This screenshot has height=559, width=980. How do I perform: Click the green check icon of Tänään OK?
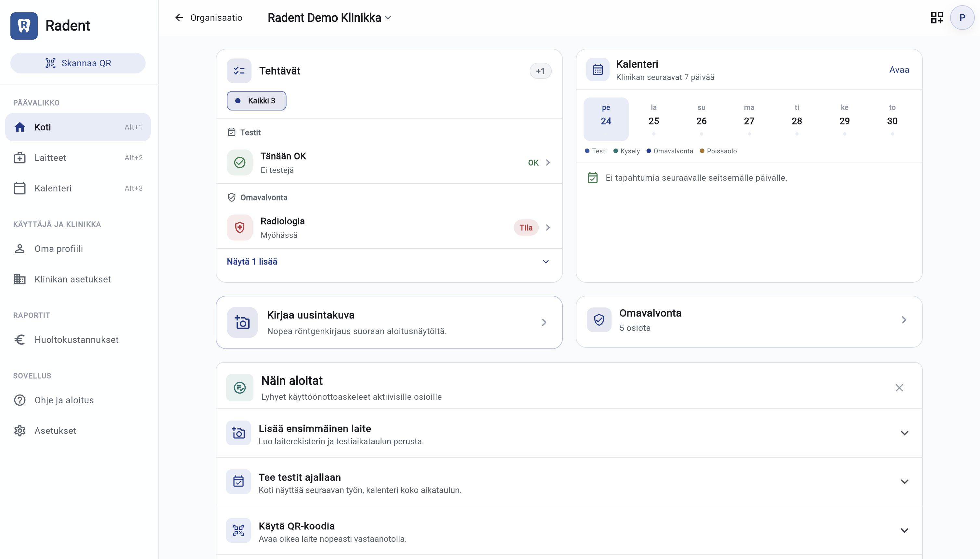(239, 162)
